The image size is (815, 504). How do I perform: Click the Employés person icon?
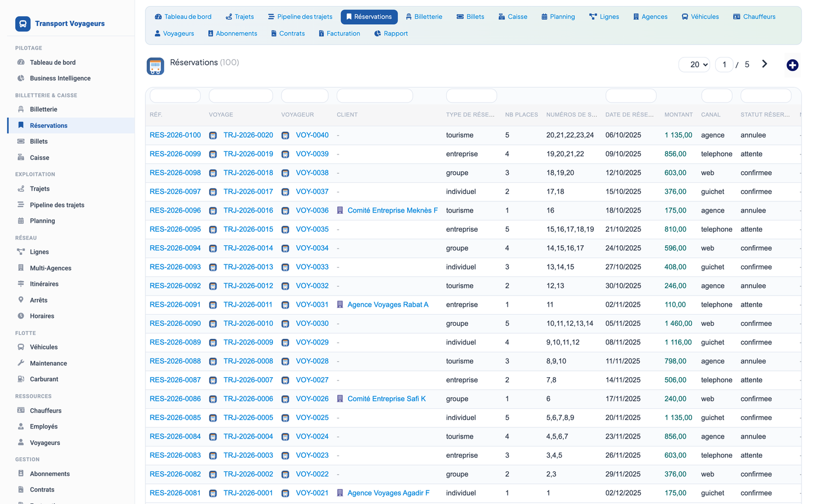coord(21,427)
